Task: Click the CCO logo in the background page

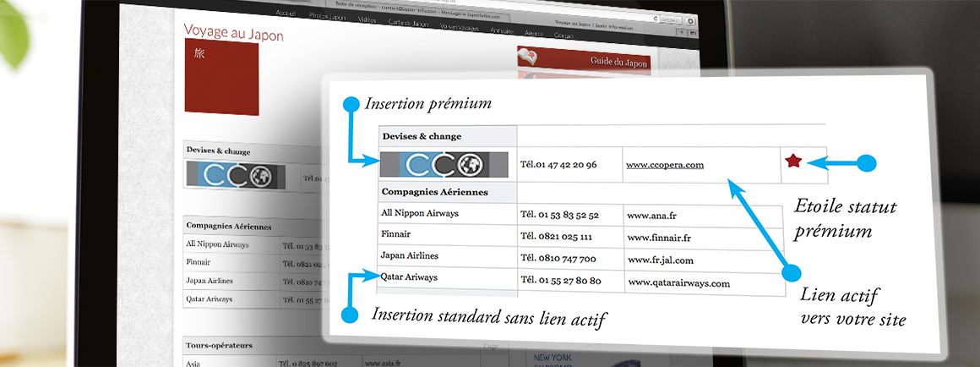Action: [x=236, y=175]
